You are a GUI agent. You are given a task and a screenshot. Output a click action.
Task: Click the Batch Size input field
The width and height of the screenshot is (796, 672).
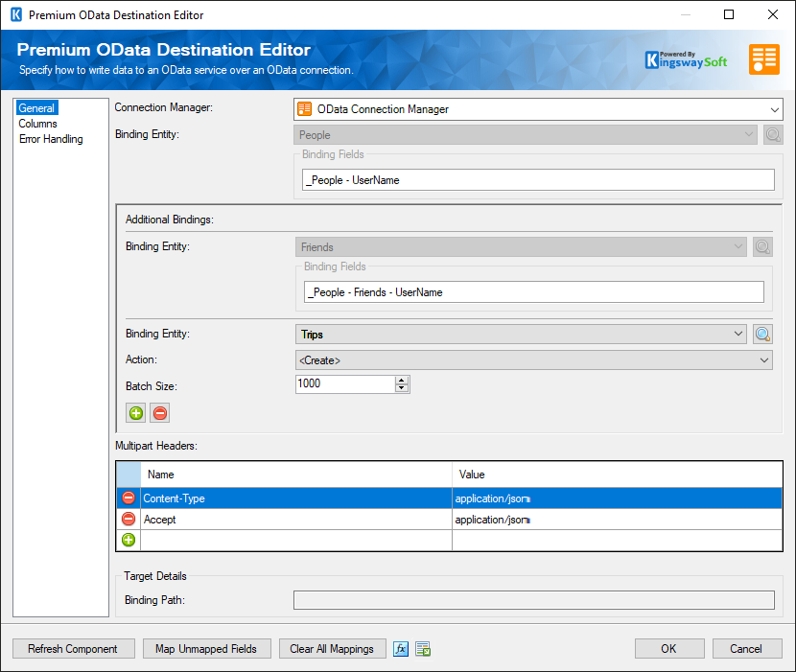pyautogui.click(x=345, y=384)
